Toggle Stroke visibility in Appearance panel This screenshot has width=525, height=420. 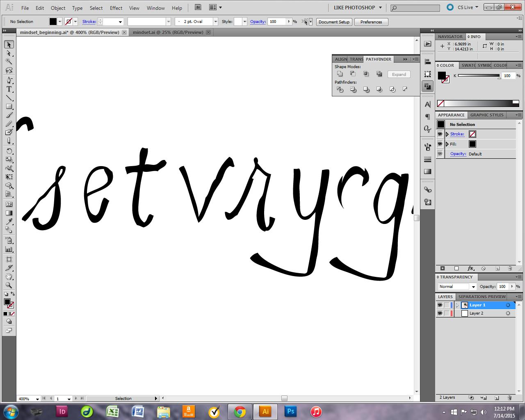pyautogui.click(x=440, y=134)
